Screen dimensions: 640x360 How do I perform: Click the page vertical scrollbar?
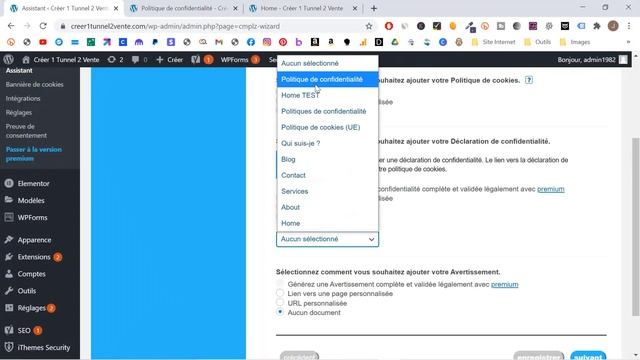pos(635,227)
